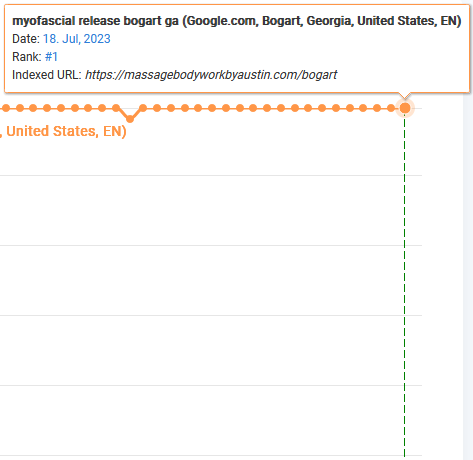Screen dimensions: 473x460
Task: Select the second data point after the dip
Action: tap(157, 108)
